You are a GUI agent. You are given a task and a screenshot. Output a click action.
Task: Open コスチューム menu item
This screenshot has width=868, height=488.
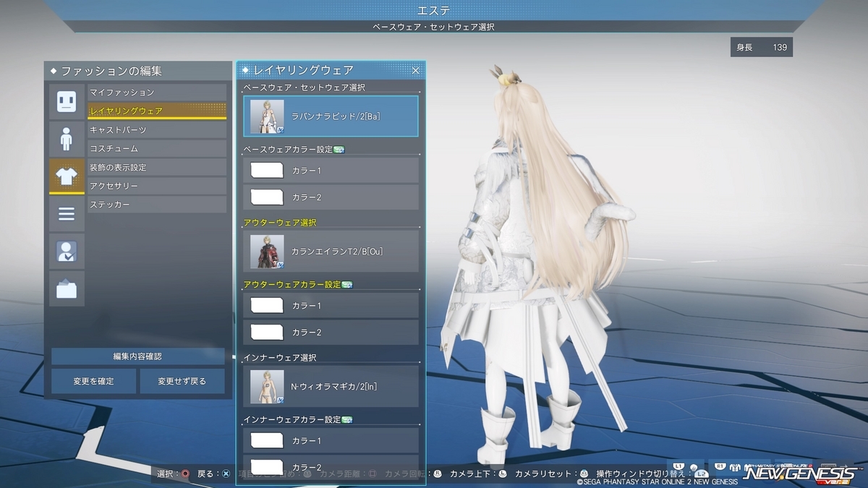tap(157, 149)
